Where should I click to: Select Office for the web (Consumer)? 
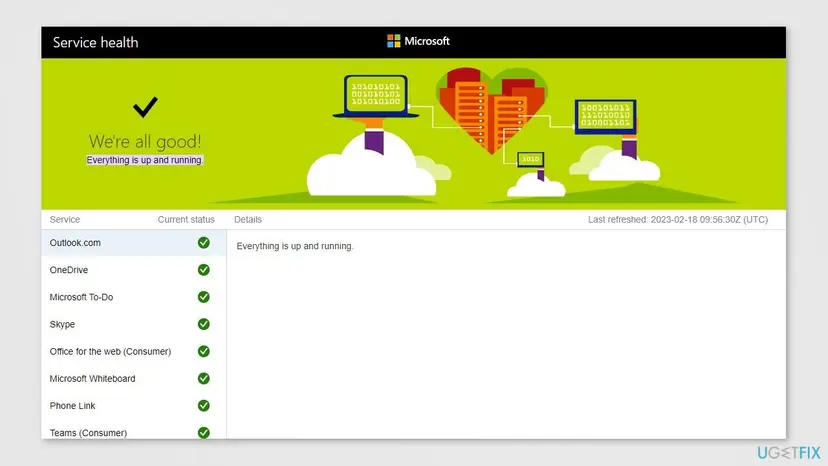tap(134, 351)
